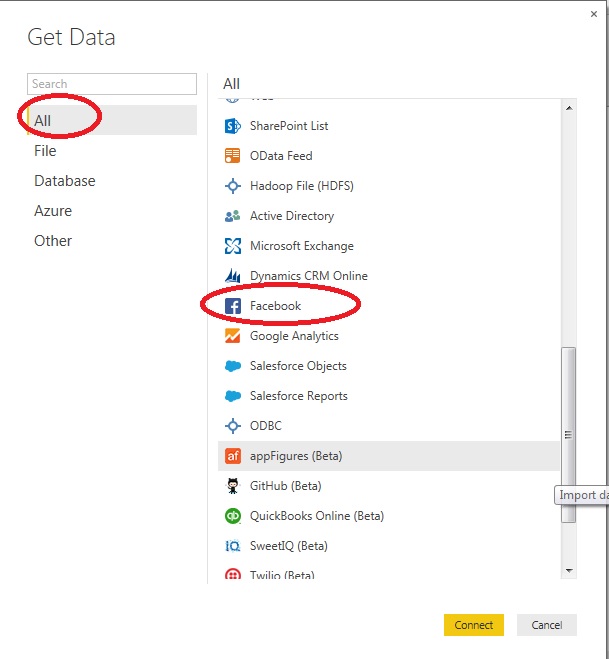The height and width of the screenshot is (659, 609).
Task: Open the Database category
Action: coord(65,181)
